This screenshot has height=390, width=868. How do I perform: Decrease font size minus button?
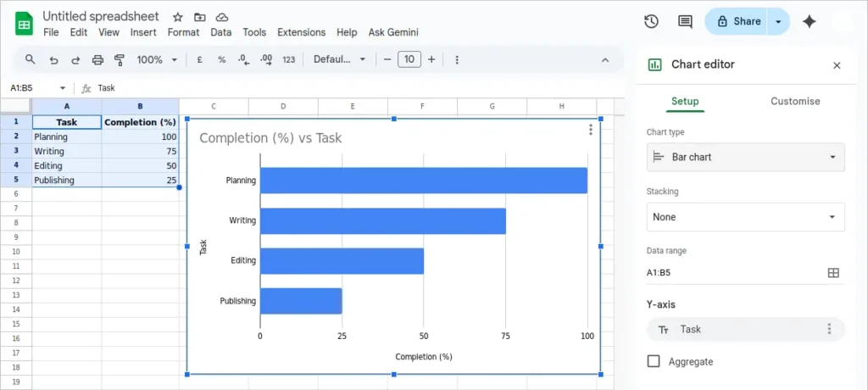(387, 59)
